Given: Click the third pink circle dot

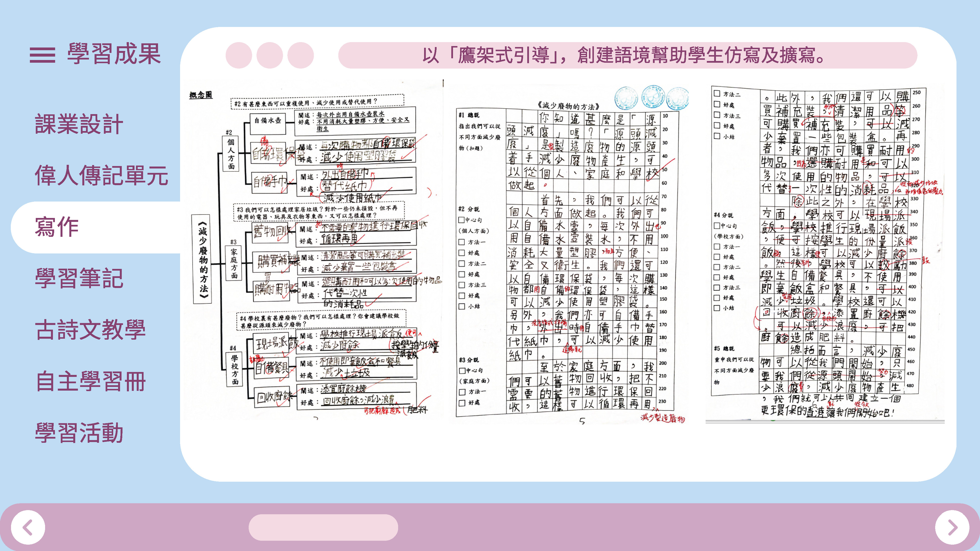Looking at the screenshot, I should click(x=300, y=56).
